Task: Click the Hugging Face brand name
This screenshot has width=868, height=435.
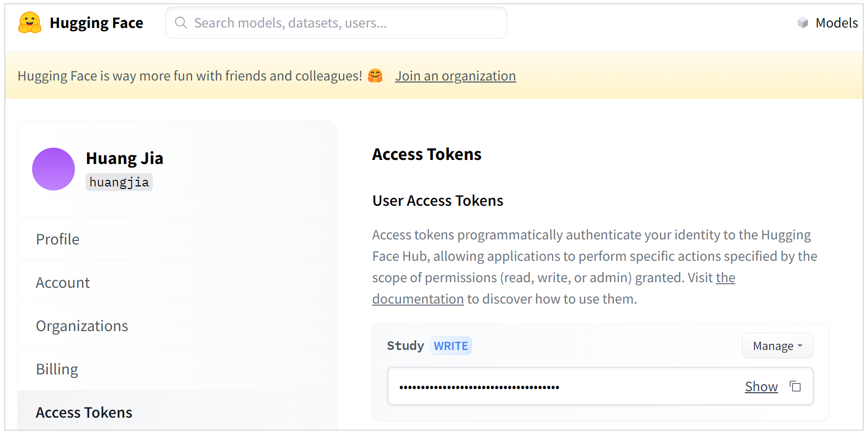Action: [x=96, y=23]
